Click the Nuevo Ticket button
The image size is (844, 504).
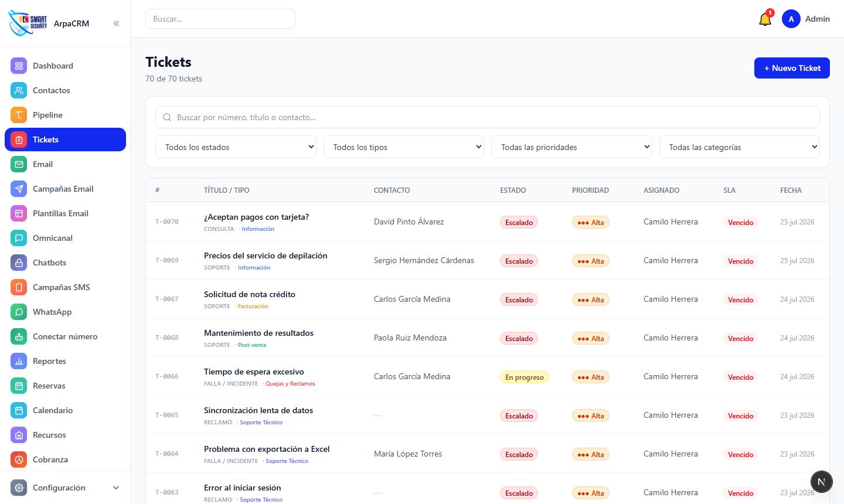point(792,68)
